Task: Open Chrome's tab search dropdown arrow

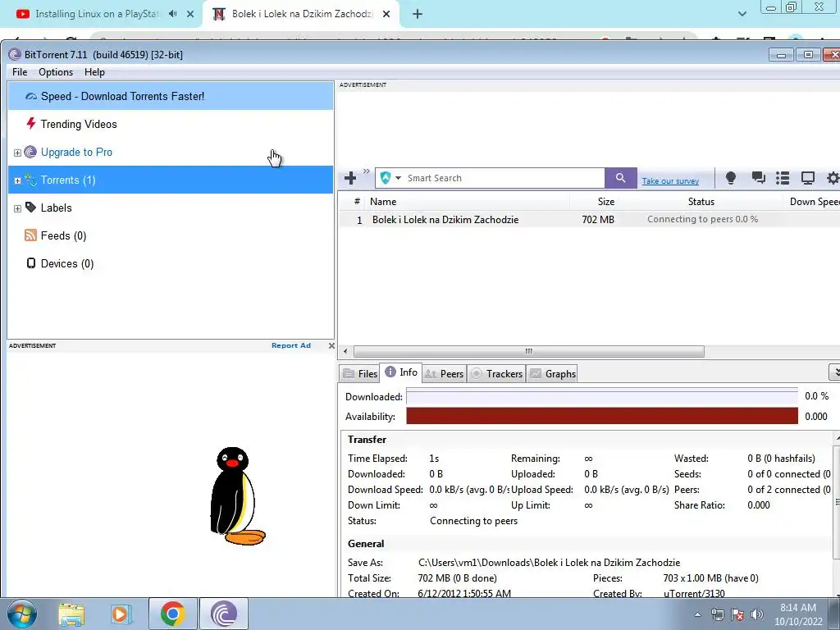Action: tap(742, 14)
